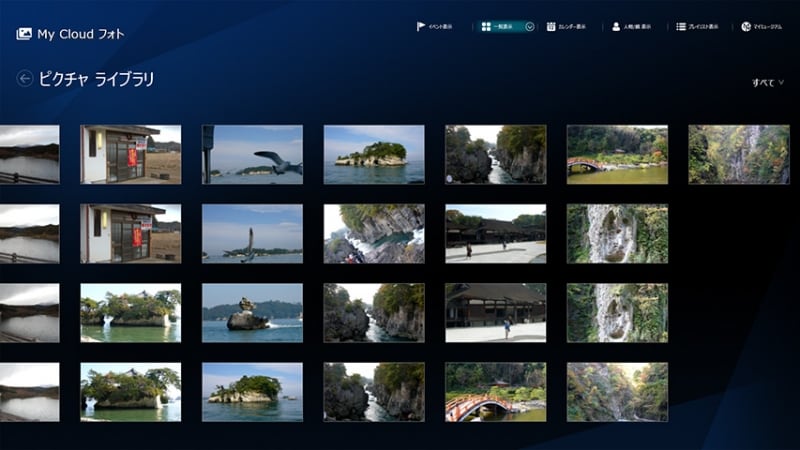Select the small island photo in top row

click(x=374, y=154)
